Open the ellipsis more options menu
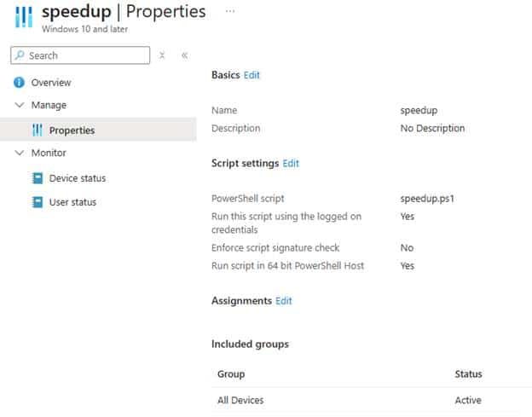The image size is (532, 417). [230, 12]
